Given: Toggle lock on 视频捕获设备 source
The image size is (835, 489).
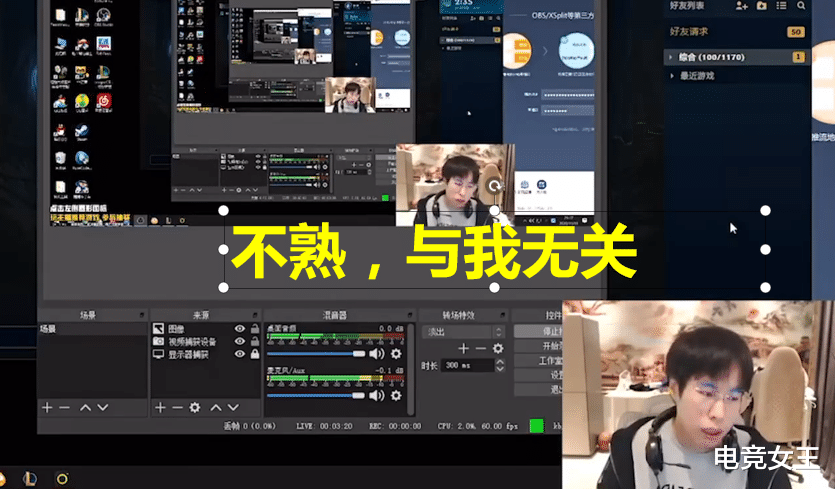Looking at the screenshot, I should point(255,341).
